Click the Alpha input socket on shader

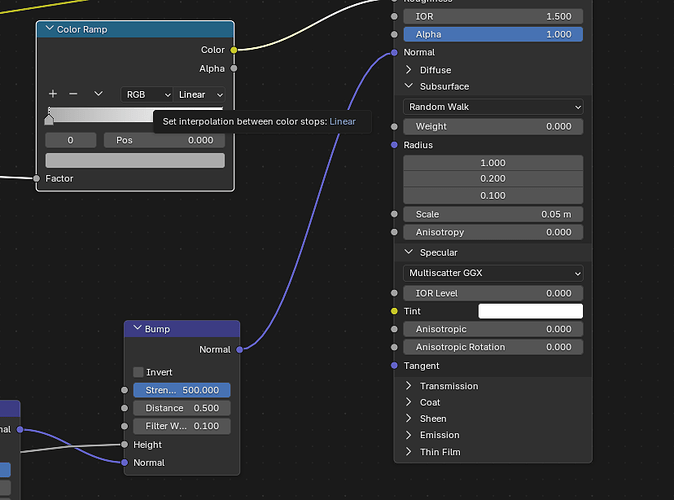pos(394,34)
